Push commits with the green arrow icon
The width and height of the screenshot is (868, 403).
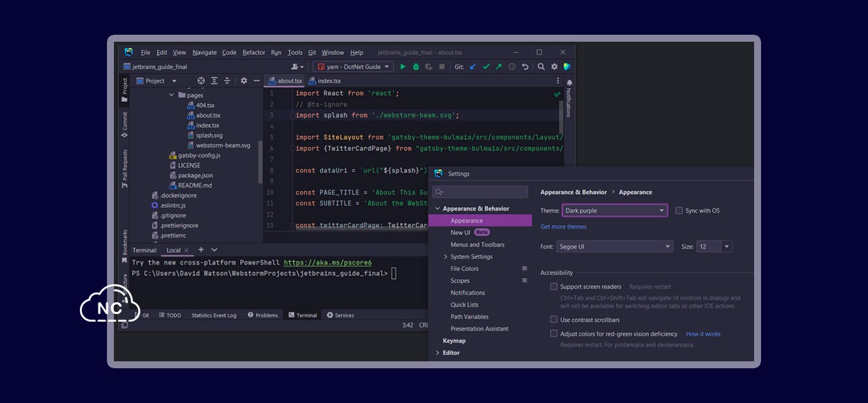(499, 67)
